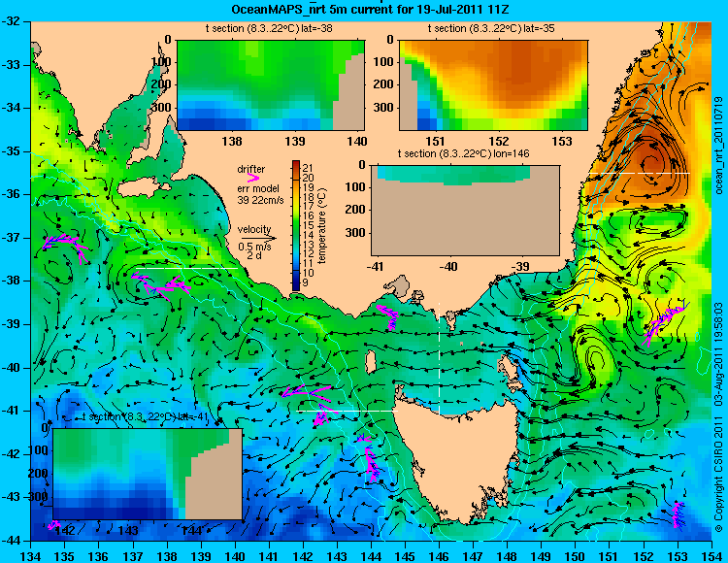The width and height of the screenshot is (728, 563).
Task: Click latitude axis label -43
Action: [13, 497]
